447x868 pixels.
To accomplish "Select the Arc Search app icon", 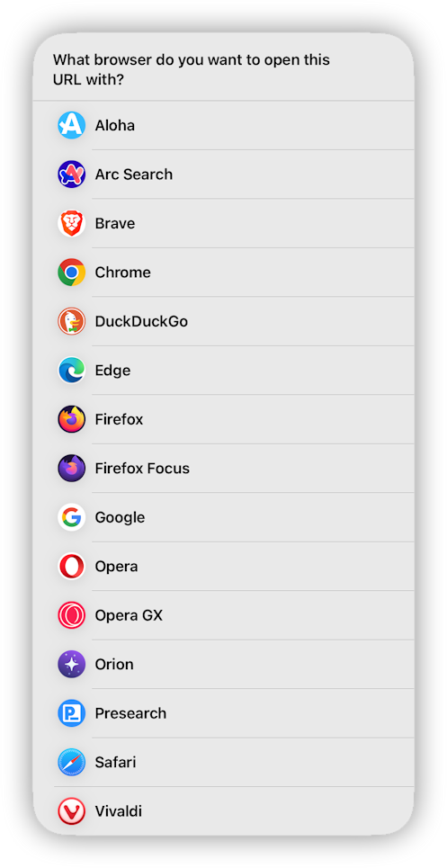I will pyautogui.click(x=71, y=174).
